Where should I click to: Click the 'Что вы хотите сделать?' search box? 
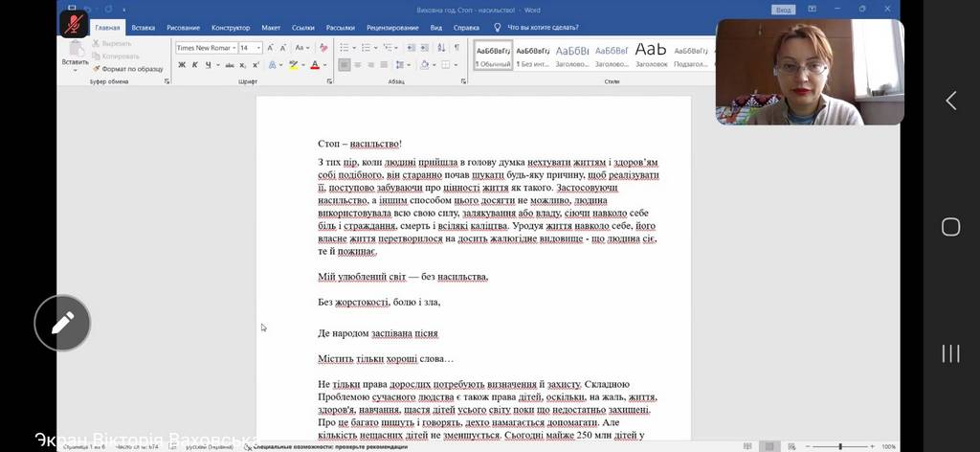[x=543, y=28]
